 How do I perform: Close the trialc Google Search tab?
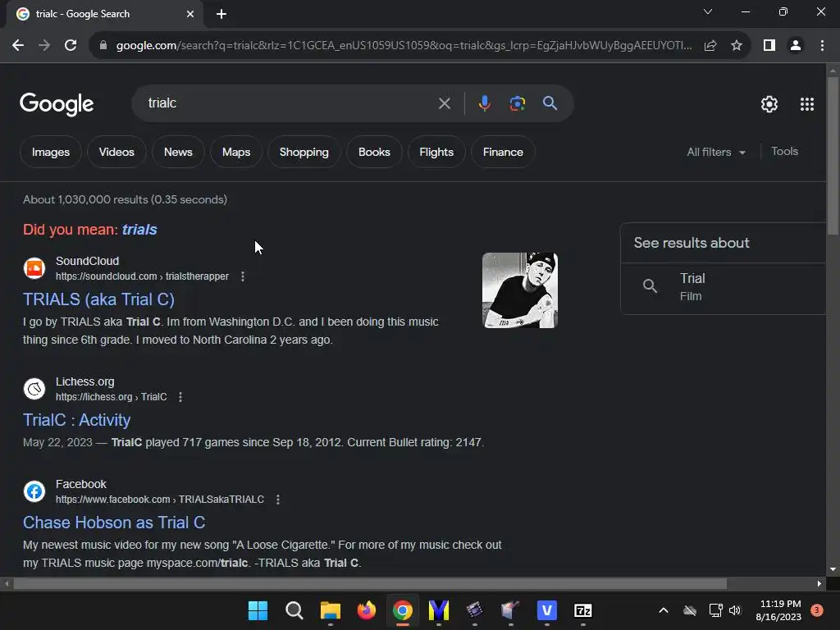coord(190,14)
